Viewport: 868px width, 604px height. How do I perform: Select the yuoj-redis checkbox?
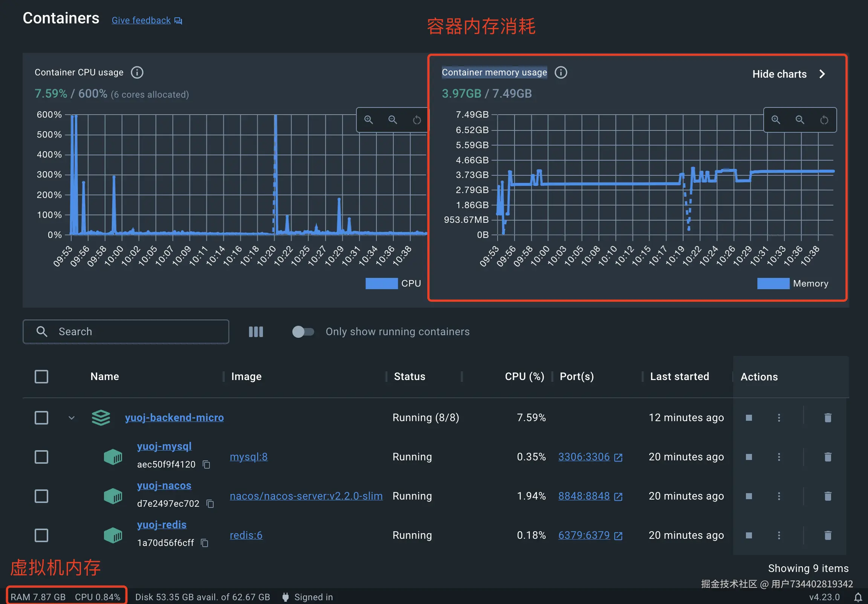(x=41, y=535)
